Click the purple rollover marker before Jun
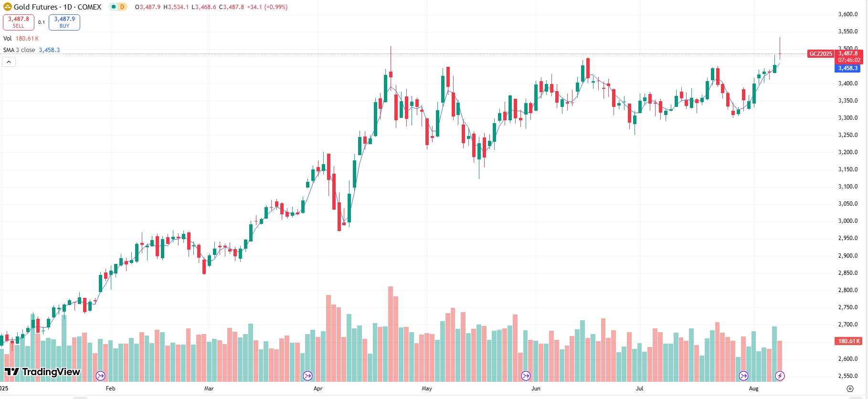868x399 pixels. pyautogui.click(x=526, y=376)
